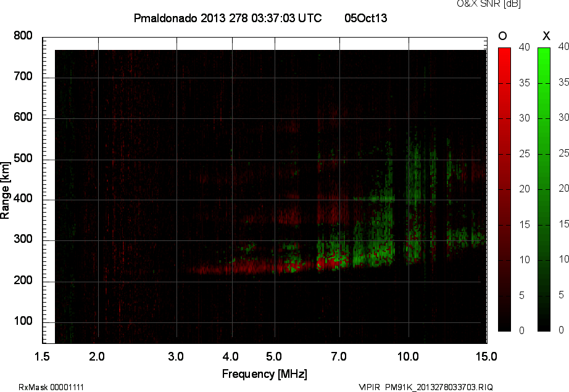569x392 pixels.
Task: Click the O&X SNR [dB] heading
Action: tap(488, 4)
